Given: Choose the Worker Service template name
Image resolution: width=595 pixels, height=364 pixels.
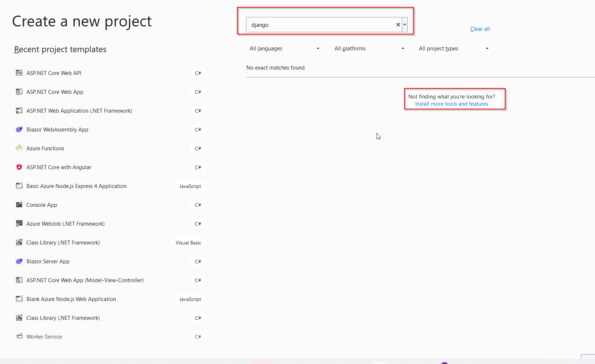Looking at the screenshot, I should [44, 336].
